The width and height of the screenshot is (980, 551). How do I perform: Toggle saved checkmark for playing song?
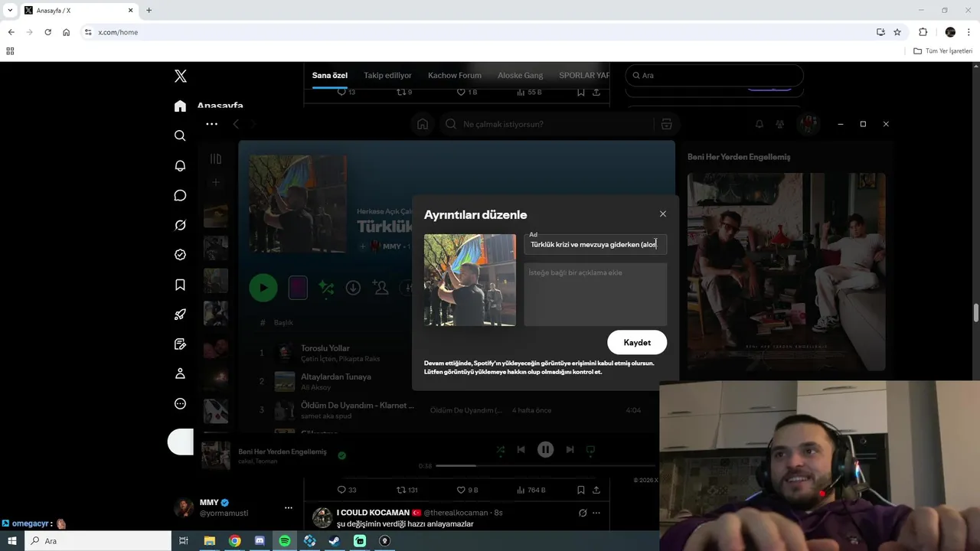(341, 455)
